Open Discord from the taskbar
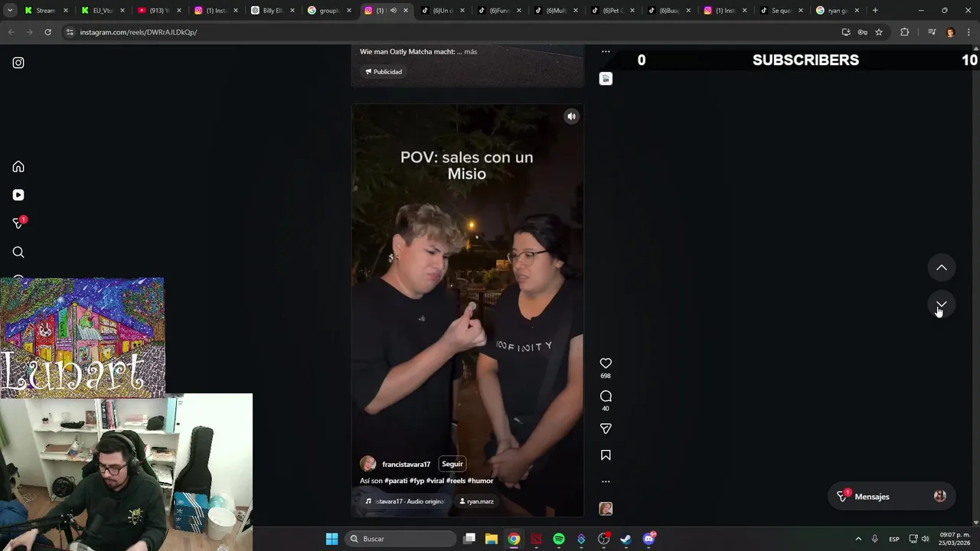Viewport: 980px width, 551px height. coord(649,539)
